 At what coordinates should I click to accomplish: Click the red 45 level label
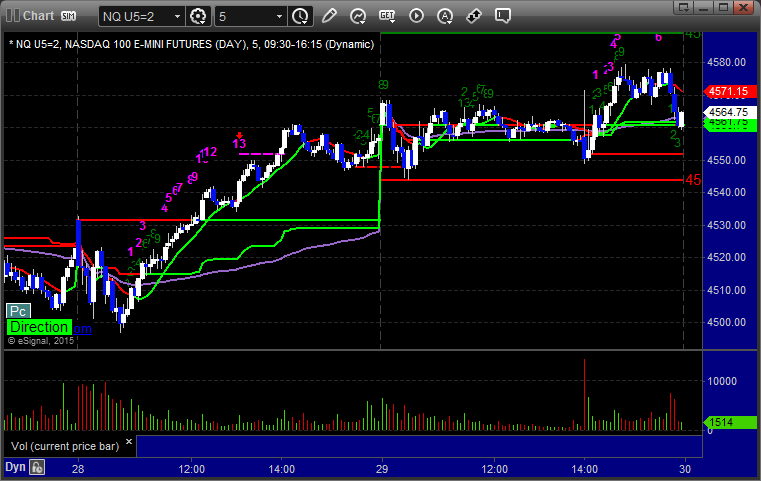click(x=693, y=180)
